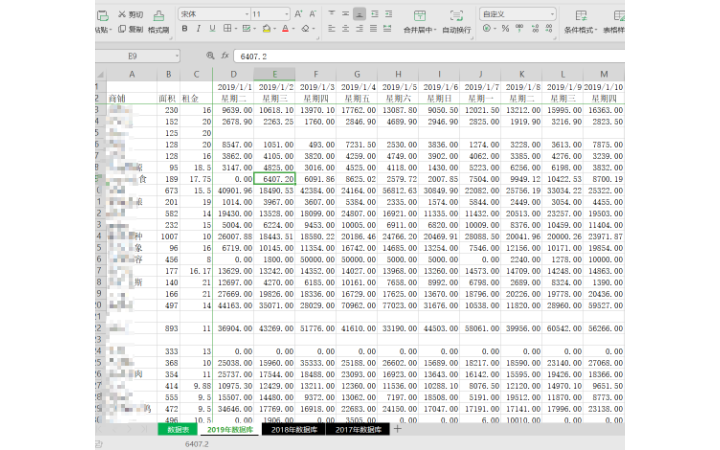Toggle Wrap Text (自动换行)
The image size is (720, 450).
456,22
